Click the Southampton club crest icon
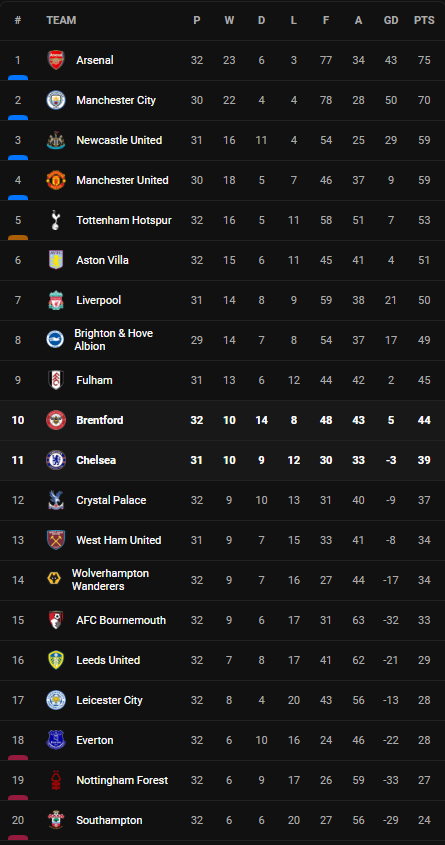This screenshot has width=445, height=845. pos(56,820)
